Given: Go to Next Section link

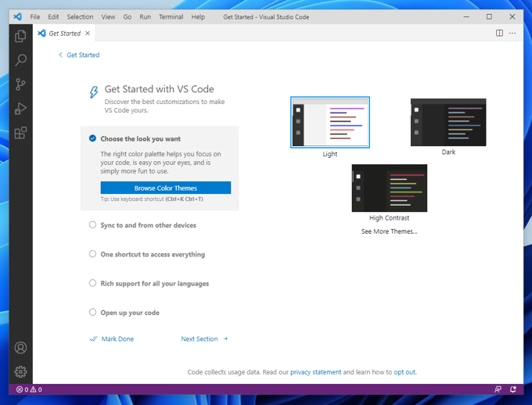Looking at the screenshot, I should tap(199, 339).
